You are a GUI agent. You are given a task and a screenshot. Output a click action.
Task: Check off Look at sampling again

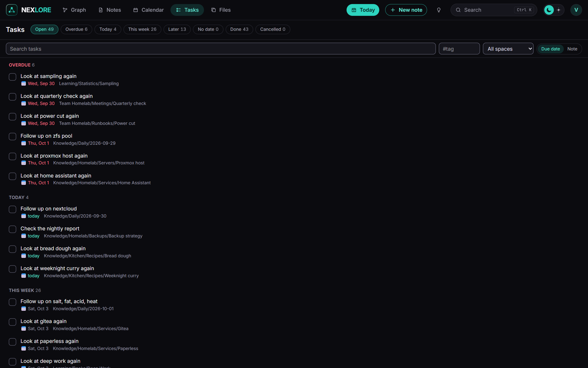click(x=13, y=77)
